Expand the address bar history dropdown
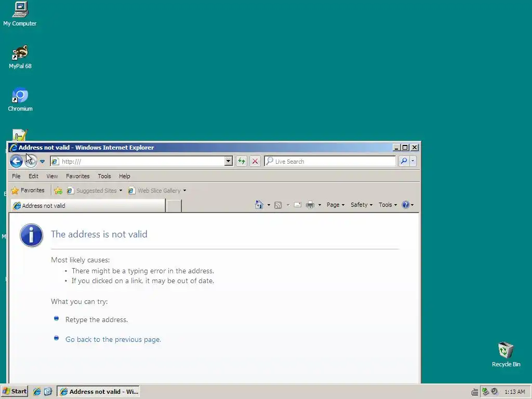Image resolution: width=532 pixels, height=399 pixels. coord(229,161)
